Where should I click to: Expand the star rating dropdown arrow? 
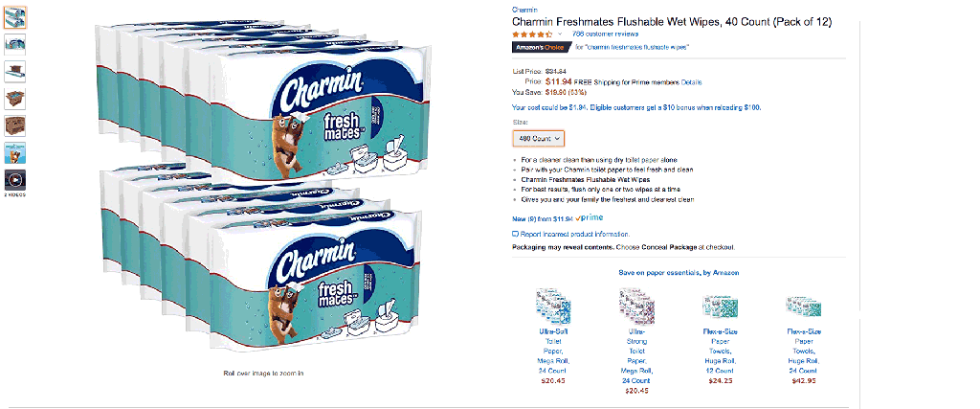pyautogui.click(x=559, y=34)
